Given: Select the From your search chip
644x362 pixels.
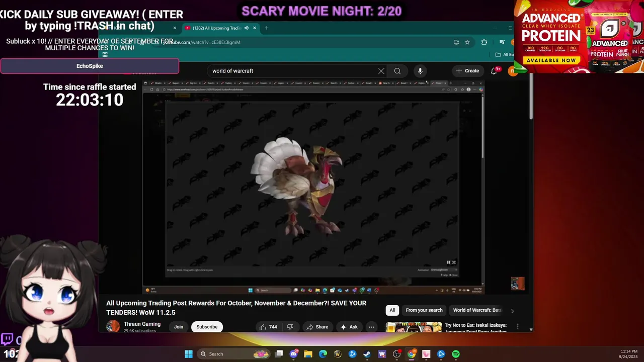Looking at the screenshot, I should 424,310.
